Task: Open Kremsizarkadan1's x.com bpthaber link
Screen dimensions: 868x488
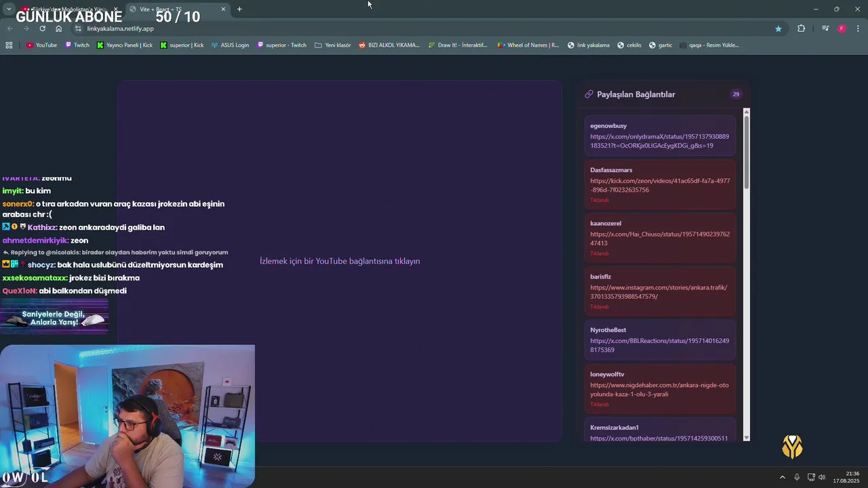Action: pos(659,439)
